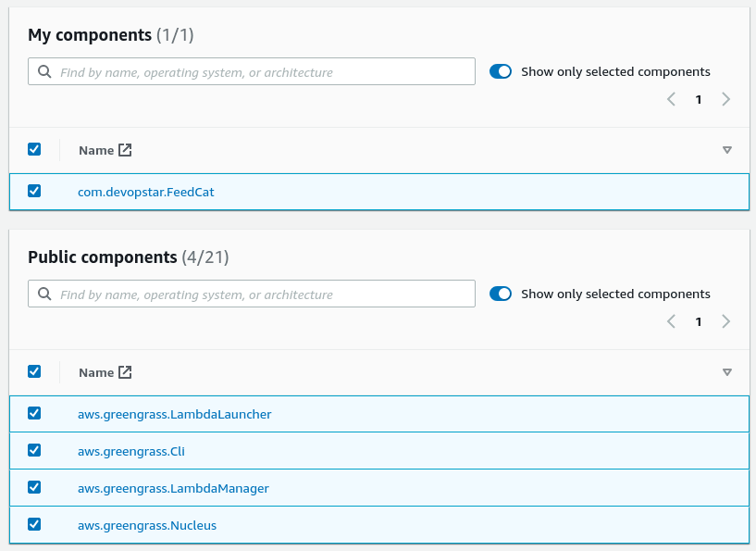Disable Show only selected components for My components
756x551 pixels.
click(500, 70)
